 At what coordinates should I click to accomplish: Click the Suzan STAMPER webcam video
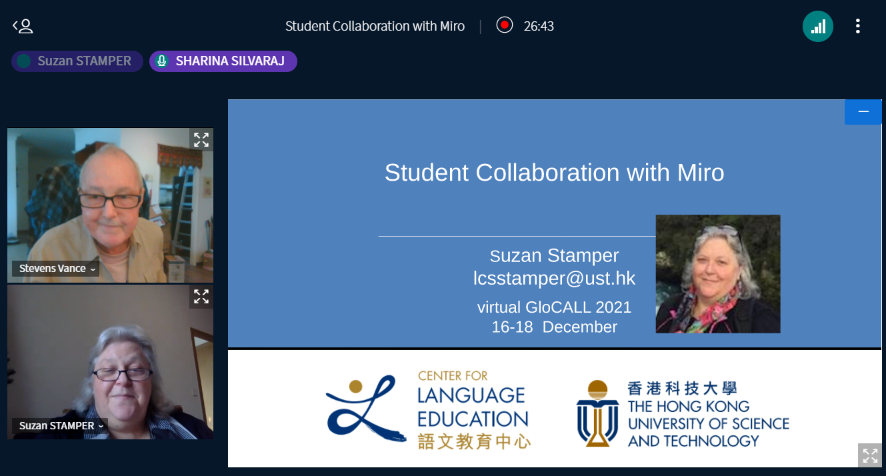(110, 362)
